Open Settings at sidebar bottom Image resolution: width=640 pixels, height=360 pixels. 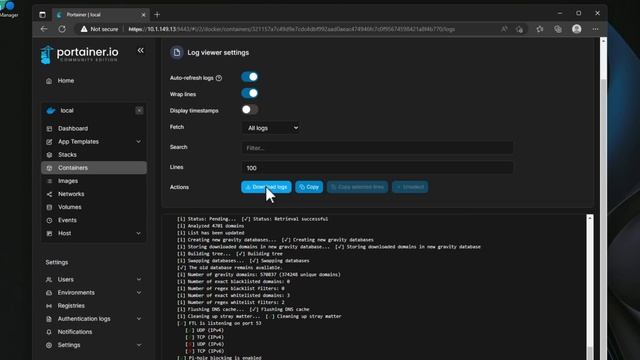click(69, 345)
